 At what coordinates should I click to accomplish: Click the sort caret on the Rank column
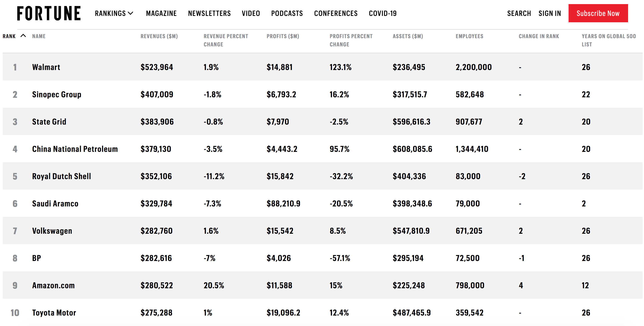click(x=23, y=35)
